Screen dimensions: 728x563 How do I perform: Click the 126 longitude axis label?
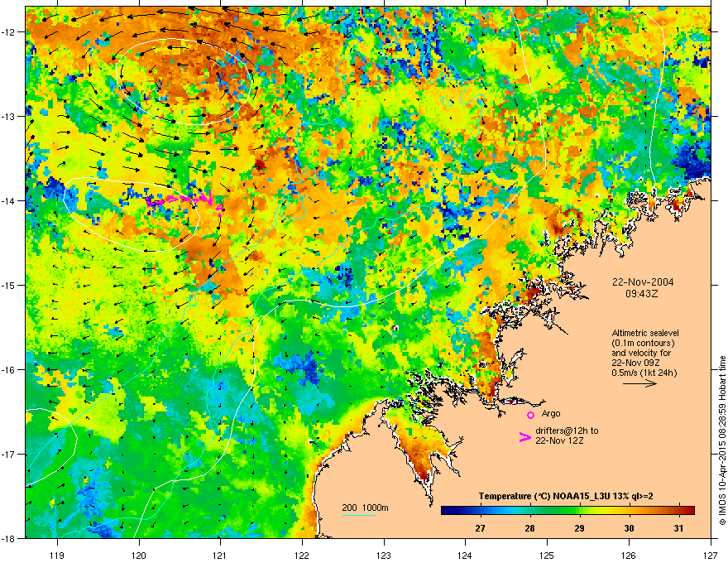(x=629, y=555)
